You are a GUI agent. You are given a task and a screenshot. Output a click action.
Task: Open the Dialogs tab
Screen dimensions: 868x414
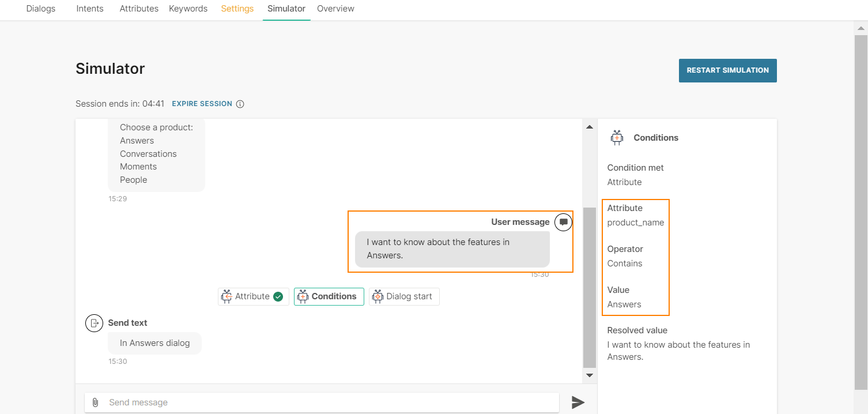41,9
